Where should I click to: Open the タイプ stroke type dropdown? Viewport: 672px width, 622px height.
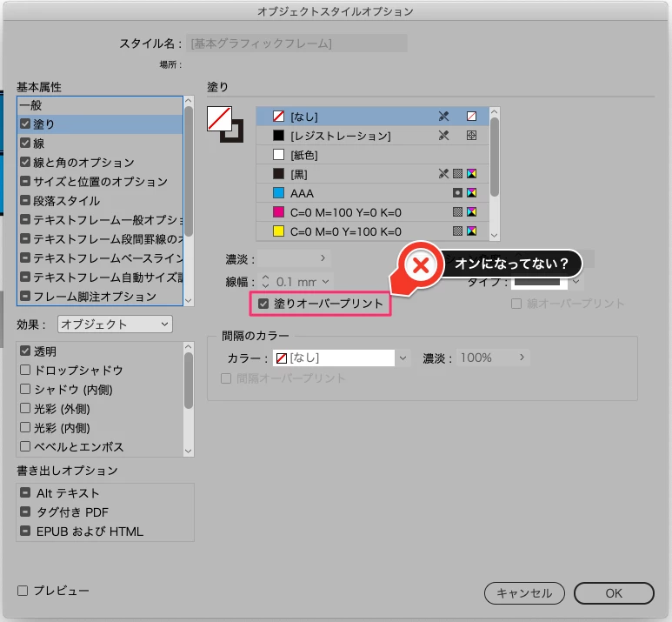(576, 282)
